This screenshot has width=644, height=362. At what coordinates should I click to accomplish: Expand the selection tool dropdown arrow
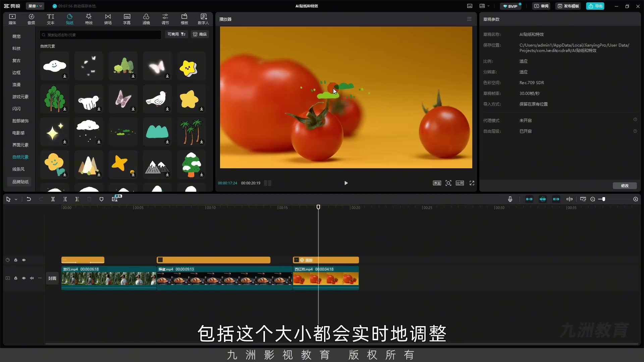[x=16, y=199]
